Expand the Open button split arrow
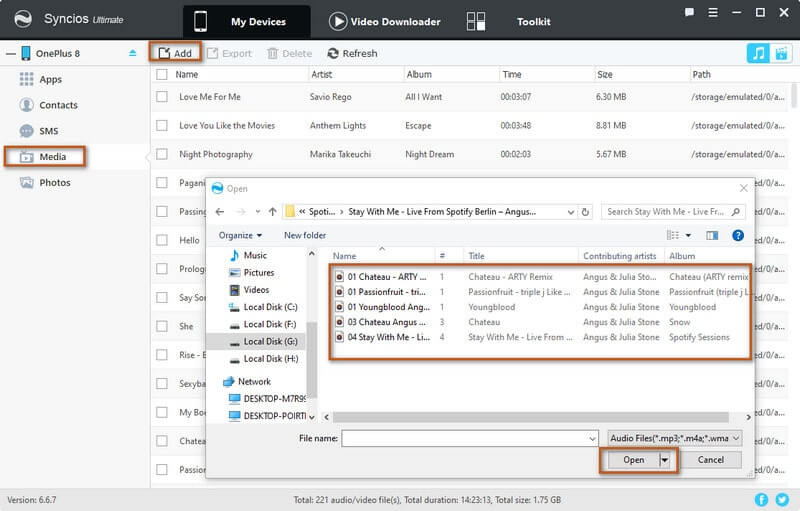 [665, 460]
